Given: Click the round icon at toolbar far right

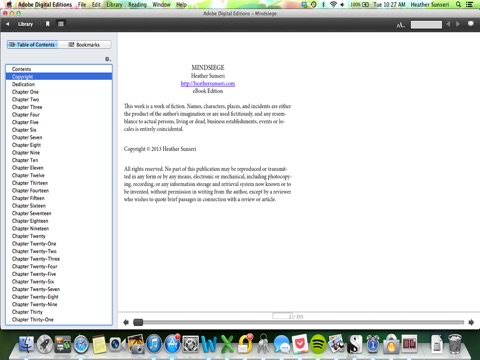Looking at the screenshot, I should (471, 24).
